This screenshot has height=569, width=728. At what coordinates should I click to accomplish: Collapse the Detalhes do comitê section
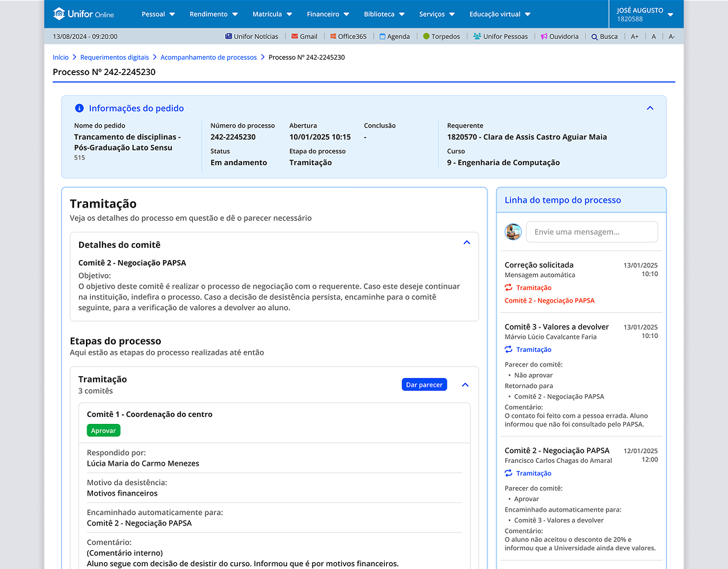(467, 242)
